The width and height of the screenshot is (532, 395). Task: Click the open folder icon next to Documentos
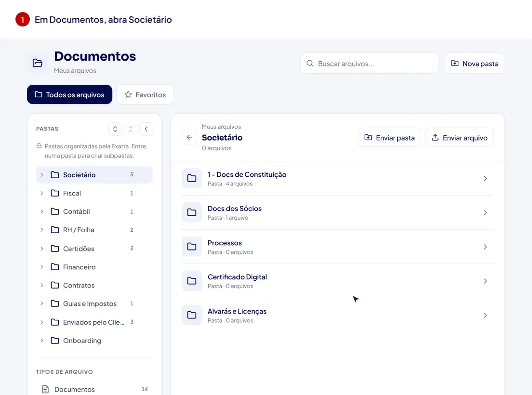tap(37, 63)
